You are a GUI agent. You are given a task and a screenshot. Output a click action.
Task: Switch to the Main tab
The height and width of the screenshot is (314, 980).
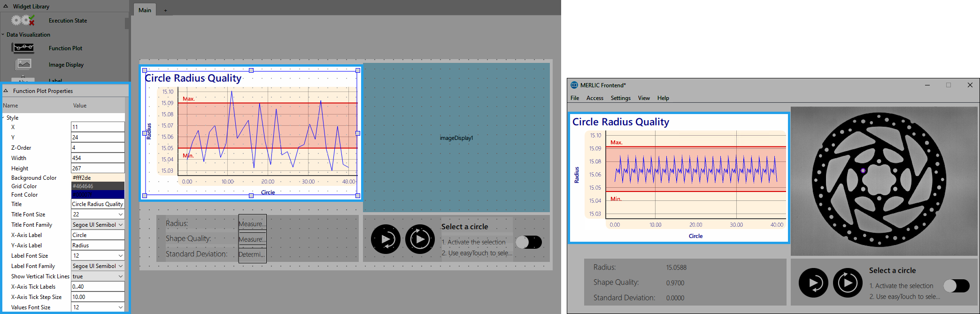145,10
